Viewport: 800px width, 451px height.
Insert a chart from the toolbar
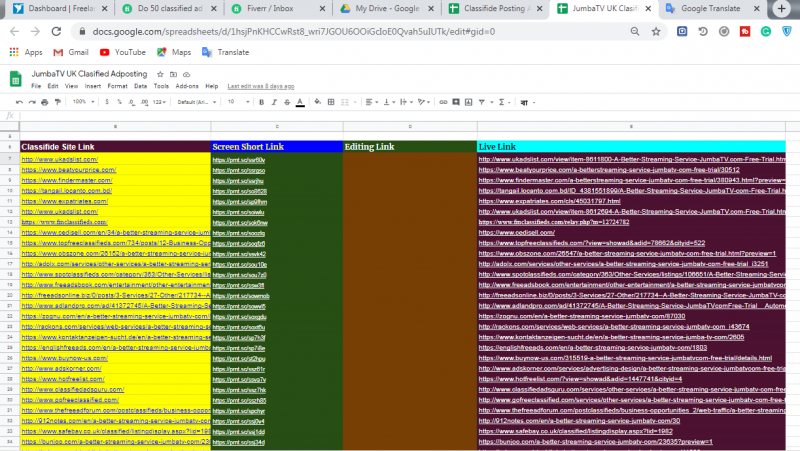tap(468, 102)
